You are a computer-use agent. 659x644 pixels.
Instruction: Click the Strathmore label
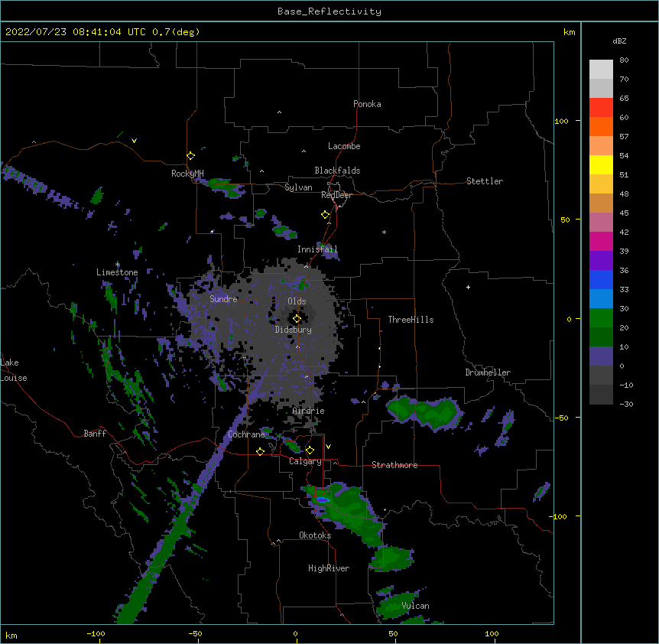394,465
